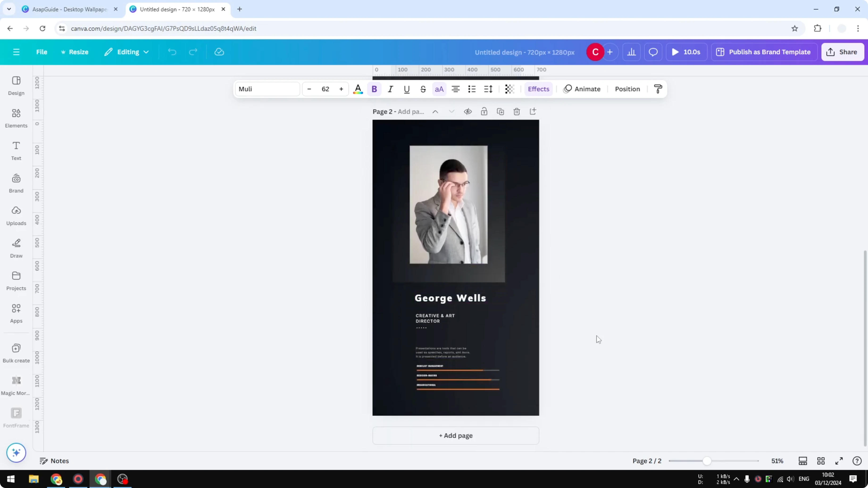Image resolution: width=868 pixels, height=488 pixels.
Task: Move page down with the chevron
Action: 451,111
